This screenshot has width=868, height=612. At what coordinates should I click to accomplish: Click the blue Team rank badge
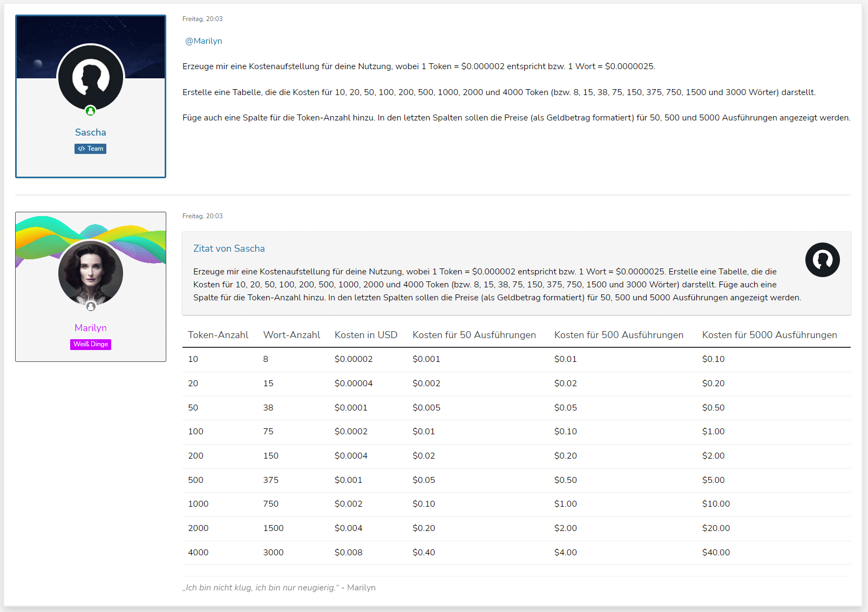[x=91, y=149]
